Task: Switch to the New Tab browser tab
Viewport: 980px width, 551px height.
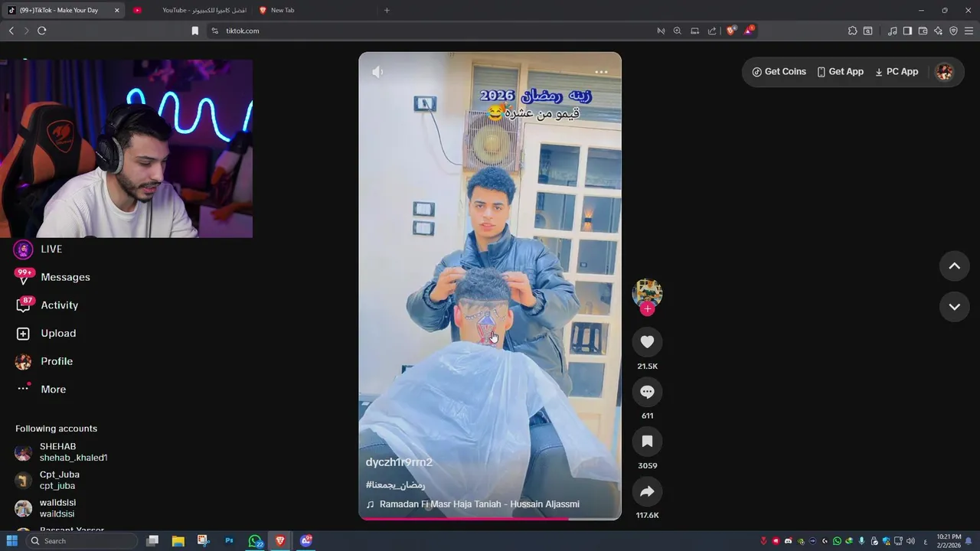Action: 314,10
